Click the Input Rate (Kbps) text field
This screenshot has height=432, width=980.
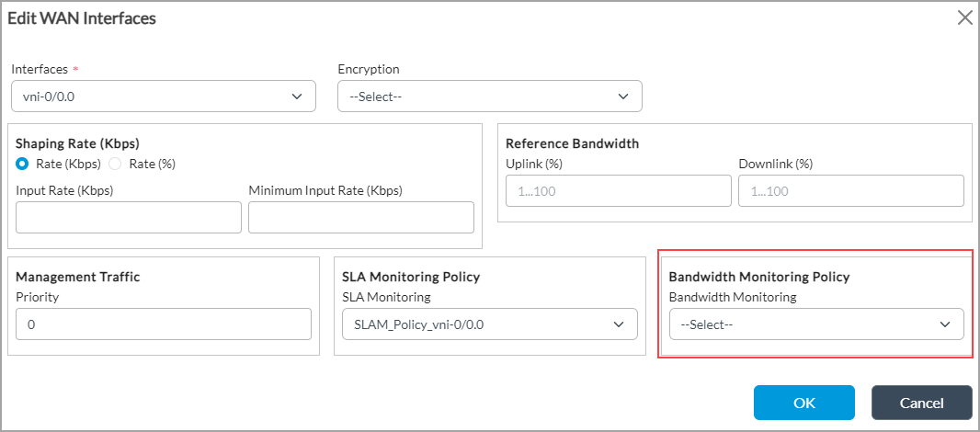click(x=129, y=218)
